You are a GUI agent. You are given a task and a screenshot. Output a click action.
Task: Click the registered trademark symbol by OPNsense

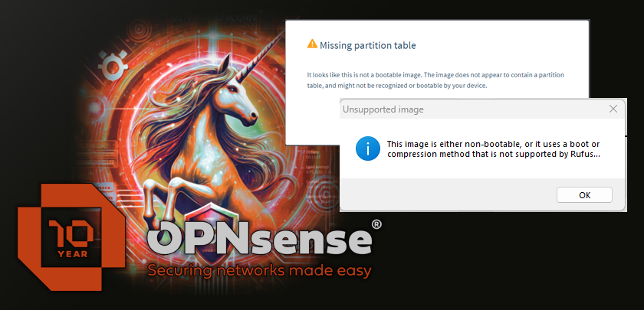click(x=376, y=224)
